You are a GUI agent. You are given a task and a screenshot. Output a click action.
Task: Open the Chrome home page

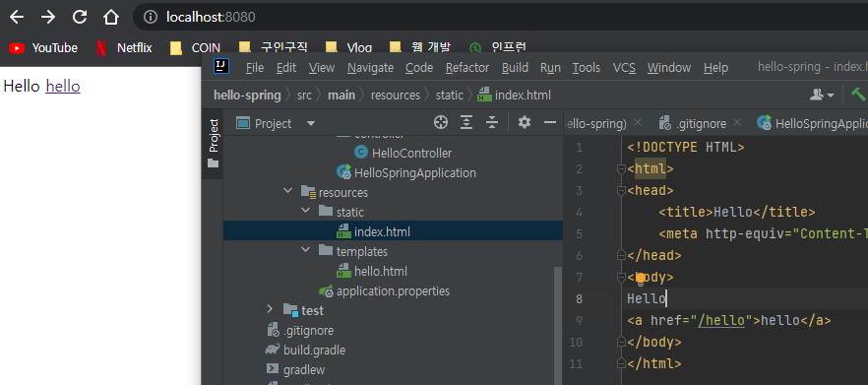111,17
